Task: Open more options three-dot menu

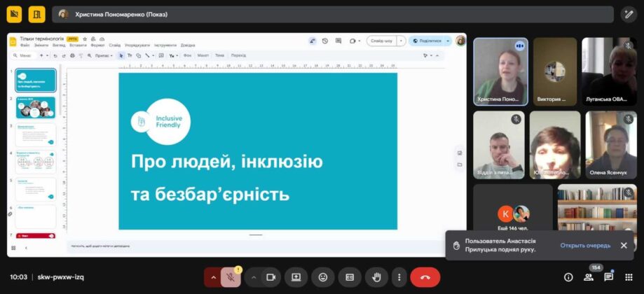Action: 399,276
